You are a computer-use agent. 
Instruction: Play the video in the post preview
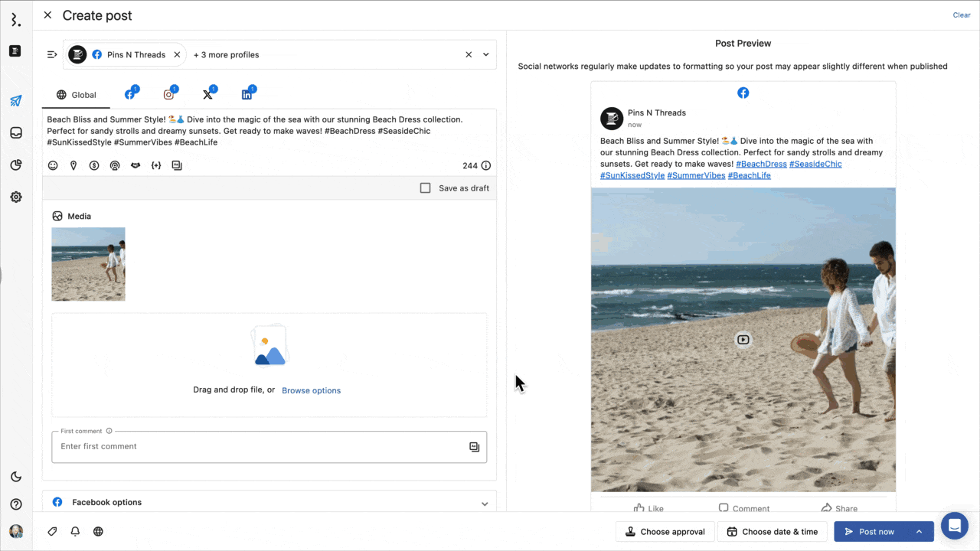point(743,340)
